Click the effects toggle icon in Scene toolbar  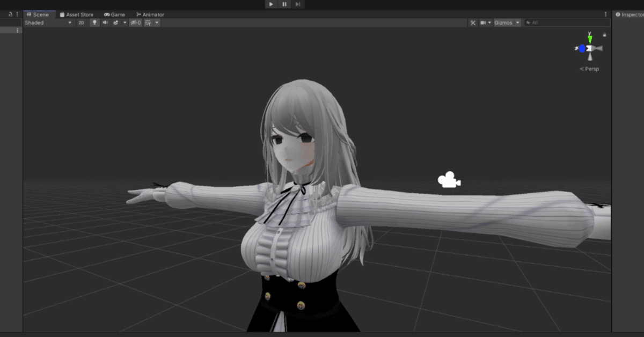[x=115, y=23]
